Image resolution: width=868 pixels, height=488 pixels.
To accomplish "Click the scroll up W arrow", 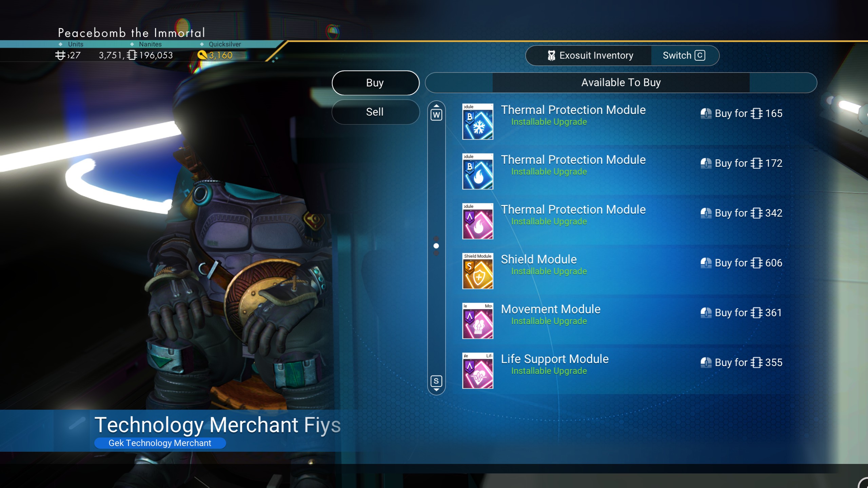I will 436,112.
